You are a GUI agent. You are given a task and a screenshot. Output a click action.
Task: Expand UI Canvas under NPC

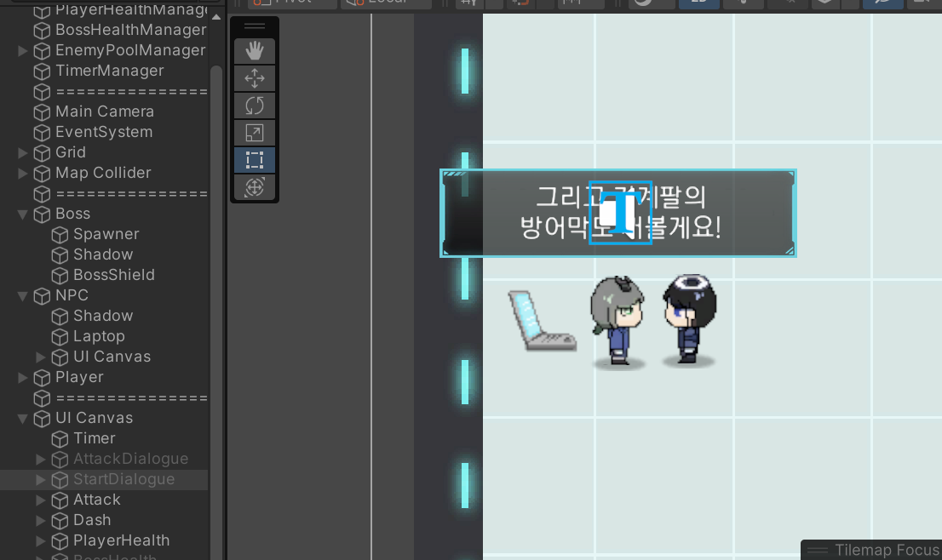click(40, 357)
